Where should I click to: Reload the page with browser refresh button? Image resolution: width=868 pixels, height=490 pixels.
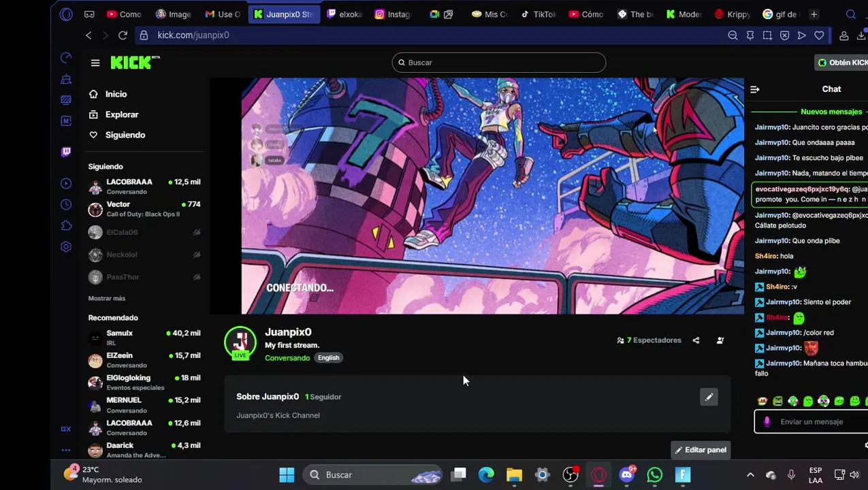pos(123,35)
